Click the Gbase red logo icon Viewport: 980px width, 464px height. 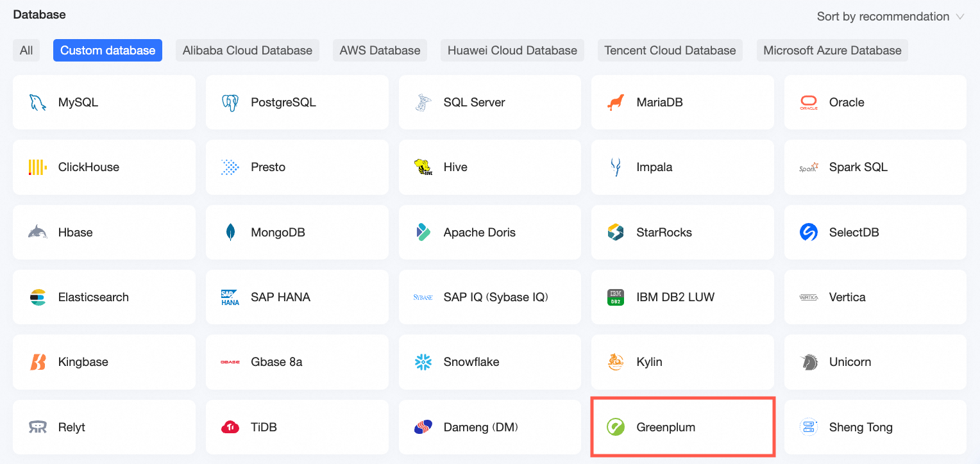(230, 362)
